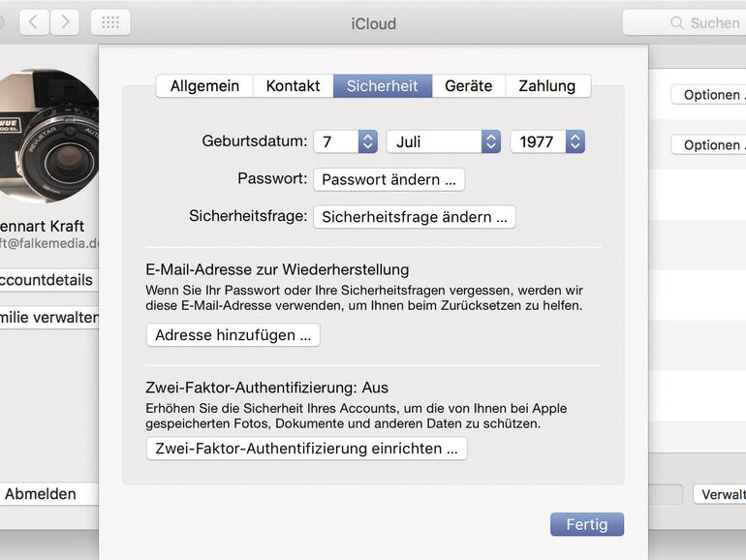Click the 'Geburtsdatum:' label
This screenshot has width=746, height=560.
coord(255,140)
